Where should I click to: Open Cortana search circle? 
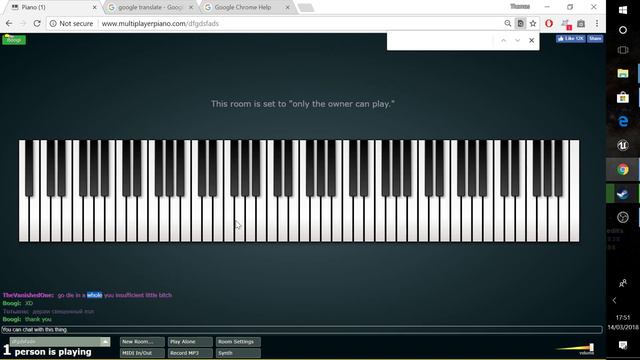pyautogui.click(x=623, y=30)
